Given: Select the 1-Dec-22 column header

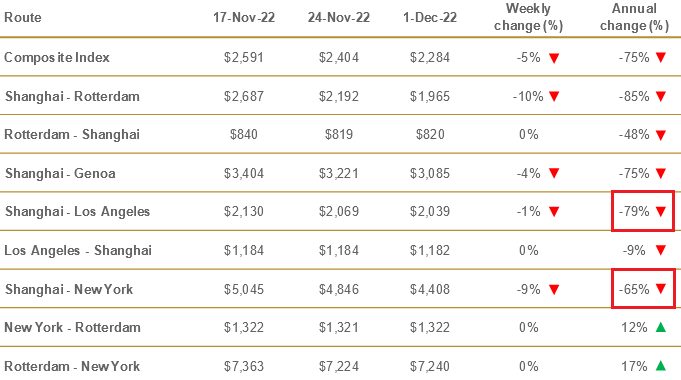Looking at the screenshot, I should pyautogui.click(x=430, y=17).
